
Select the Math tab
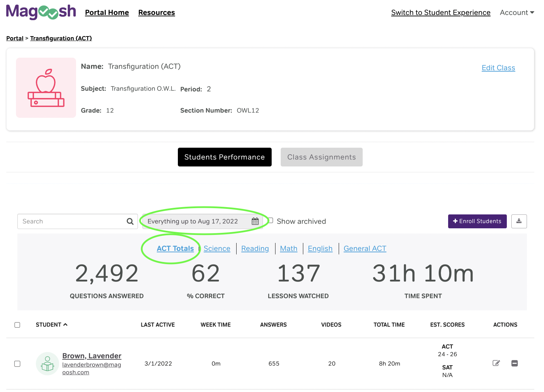click(x=289, y=248)
